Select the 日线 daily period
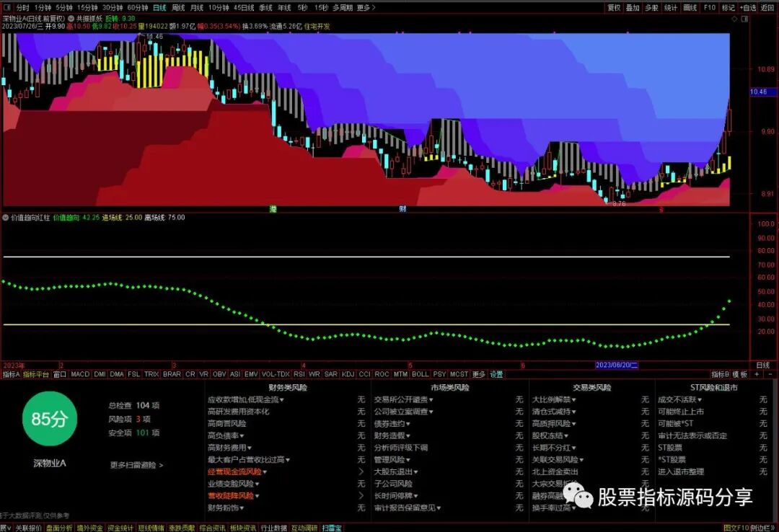Screen dimensions: 779x532 159,7
